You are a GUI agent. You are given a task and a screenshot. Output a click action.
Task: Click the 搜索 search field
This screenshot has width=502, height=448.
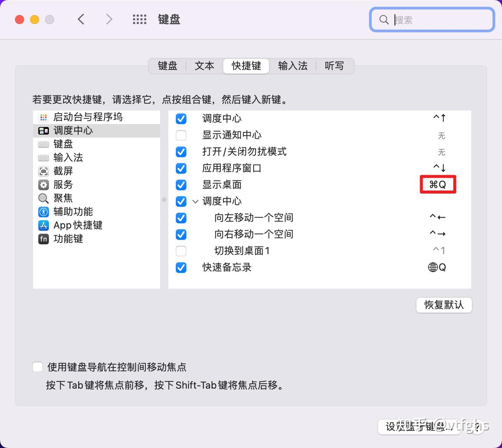pyautogui.click(x=432, y=20)
